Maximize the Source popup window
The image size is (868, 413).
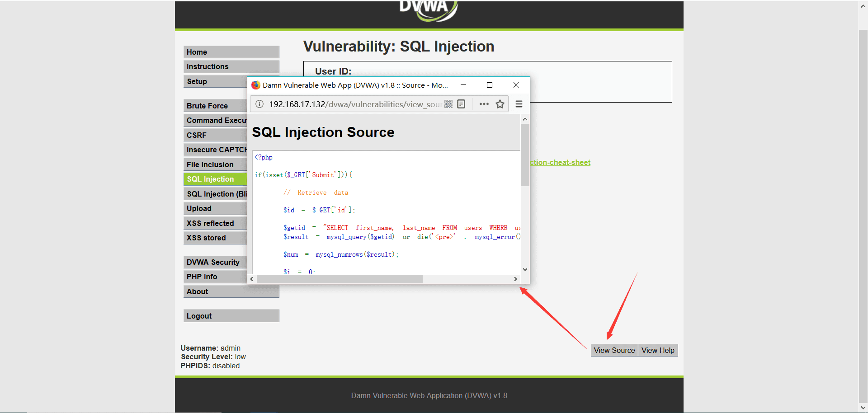[490, 85]
